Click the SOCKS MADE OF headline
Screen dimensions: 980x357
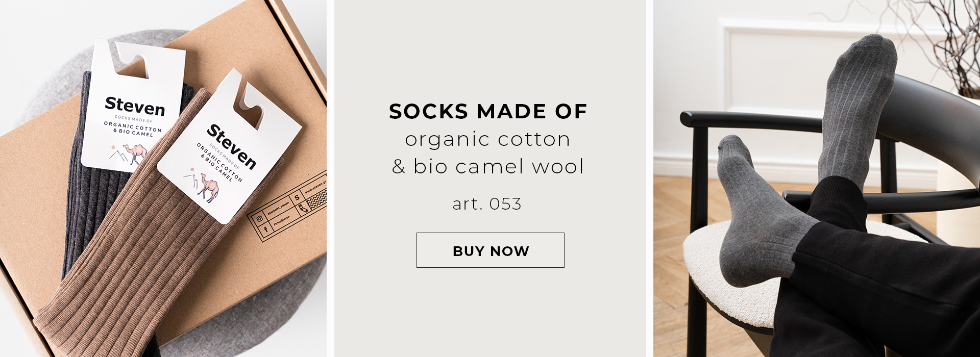click(488, 111)
